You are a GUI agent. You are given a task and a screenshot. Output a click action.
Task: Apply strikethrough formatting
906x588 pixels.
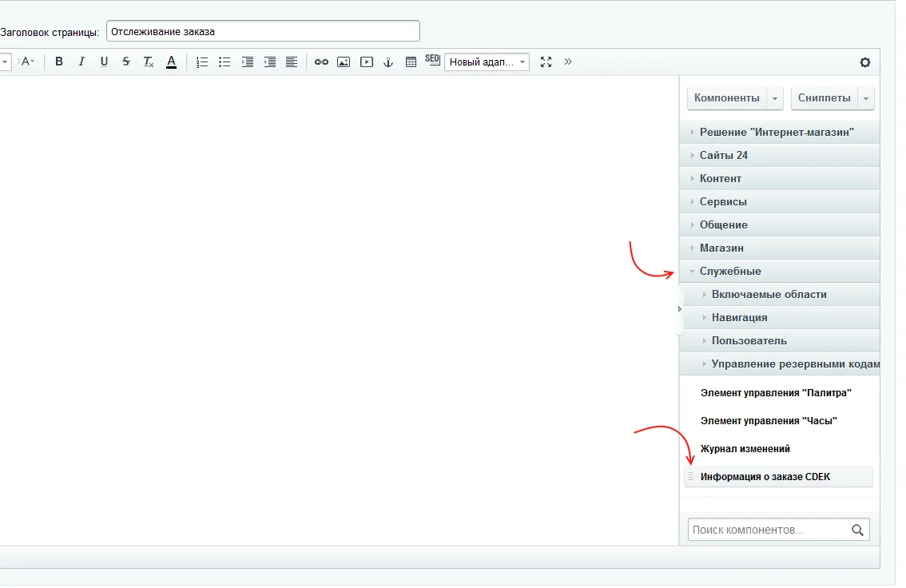(126, 62)
